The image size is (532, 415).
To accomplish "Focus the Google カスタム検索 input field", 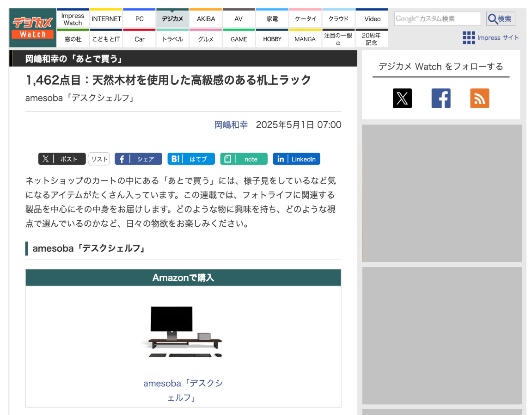I will (437, 19).
